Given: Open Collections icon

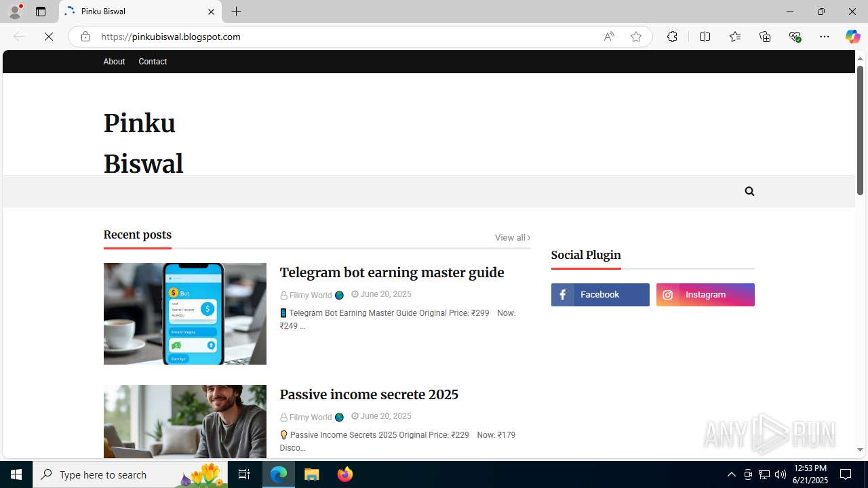Looking at the screenshot, I should (765, 37).
